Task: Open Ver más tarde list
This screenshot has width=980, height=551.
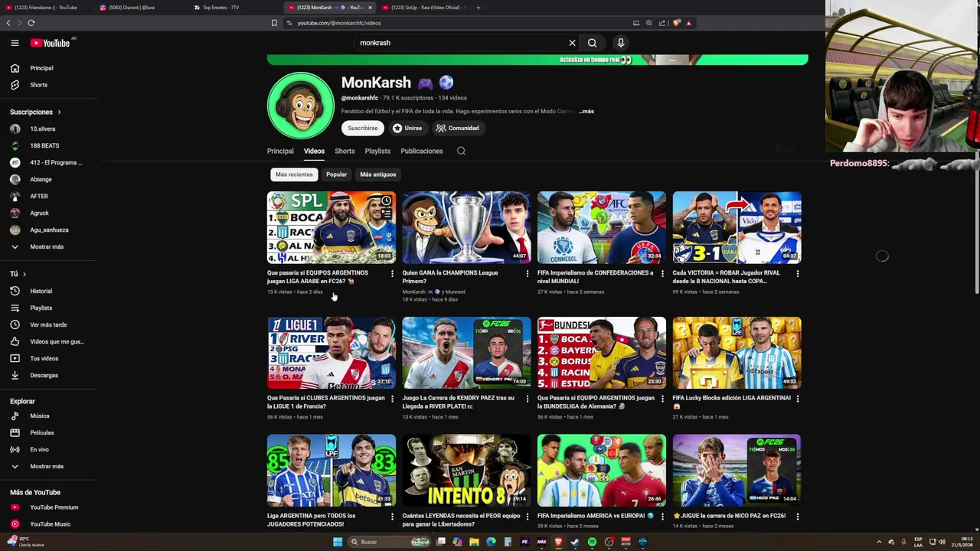Action: click(x=49, y=324)
